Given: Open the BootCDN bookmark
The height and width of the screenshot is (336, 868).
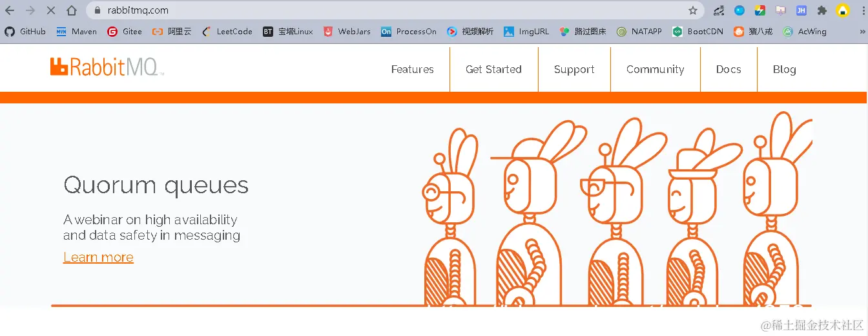Looking at the screenshot, I should tap(697, 31).
